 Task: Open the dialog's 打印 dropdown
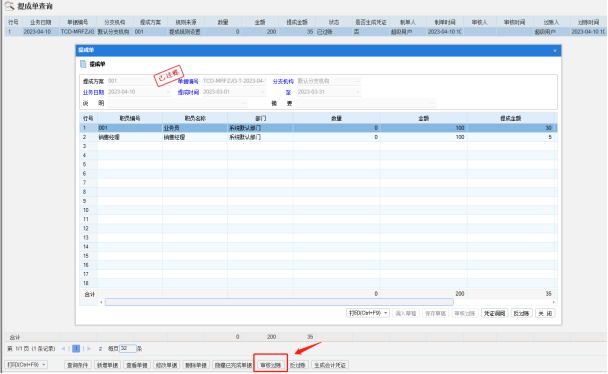coord(368,313)
